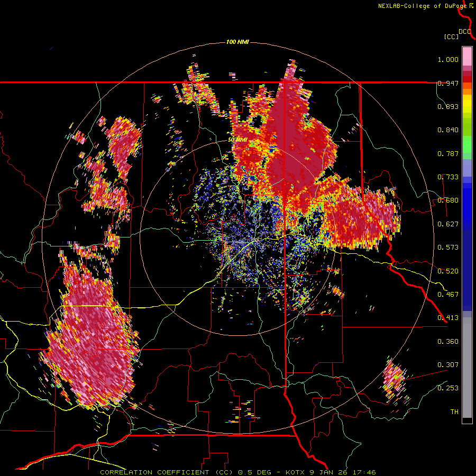Click the 0.573 legend value
This screenshot has width=476, height=476.
[x=448, y=248]
